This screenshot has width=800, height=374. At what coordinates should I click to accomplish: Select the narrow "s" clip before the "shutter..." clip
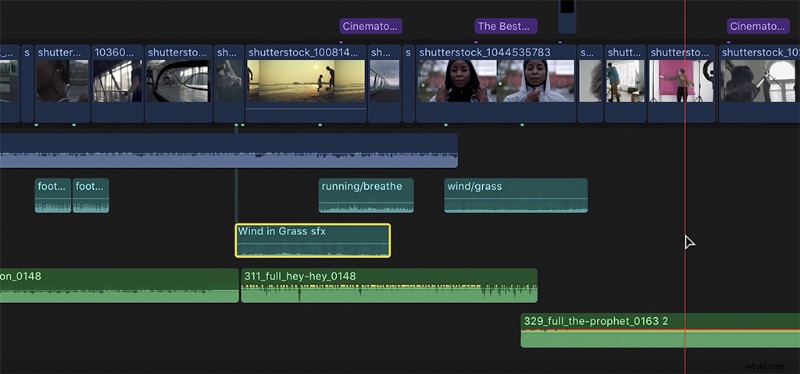[27, 84]
